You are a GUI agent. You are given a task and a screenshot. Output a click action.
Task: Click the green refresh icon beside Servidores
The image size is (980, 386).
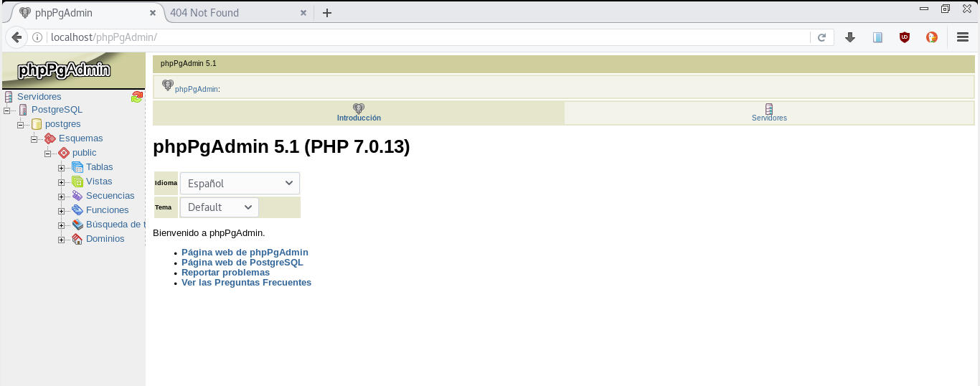coord(137,97)
